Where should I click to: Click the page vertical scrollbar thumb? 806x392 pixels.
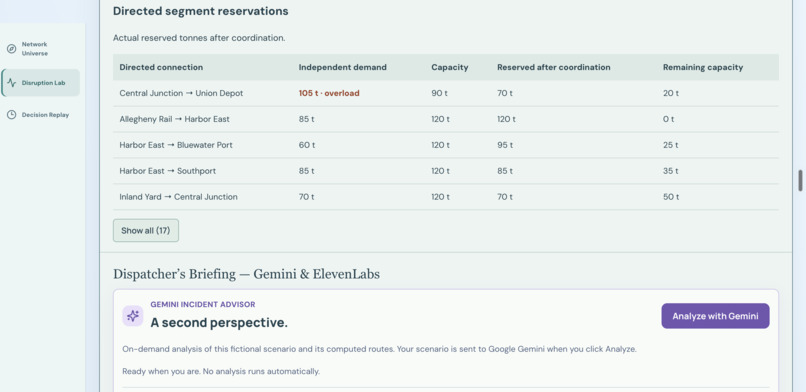(800, 181)
